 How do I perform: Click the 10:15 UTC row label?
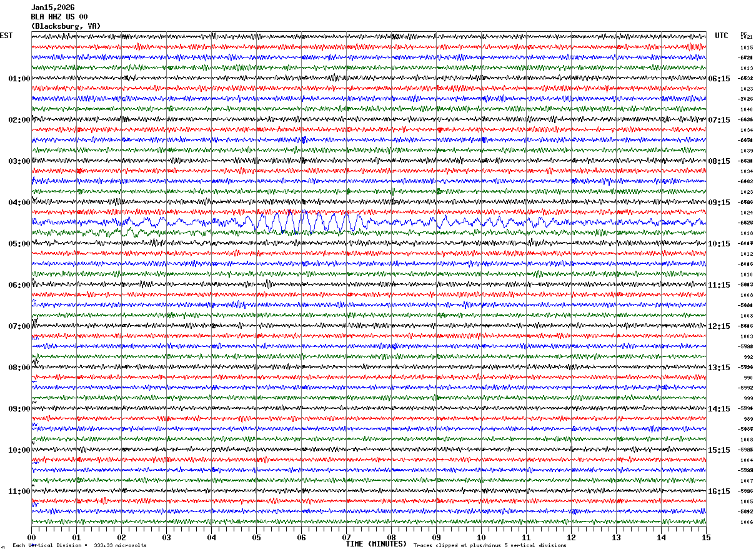point(719,244)
